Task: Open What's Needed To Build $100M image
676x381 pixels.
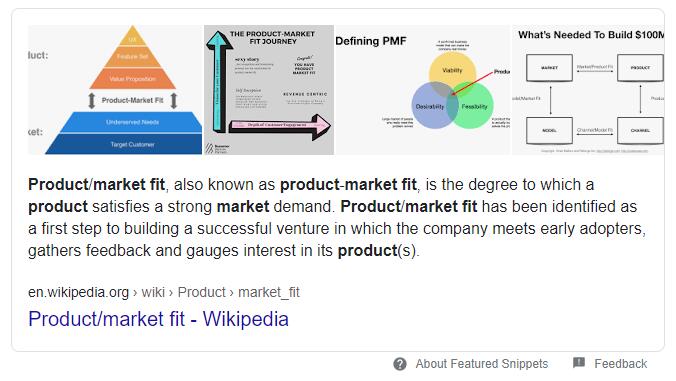Action: (x=588, y=90)
